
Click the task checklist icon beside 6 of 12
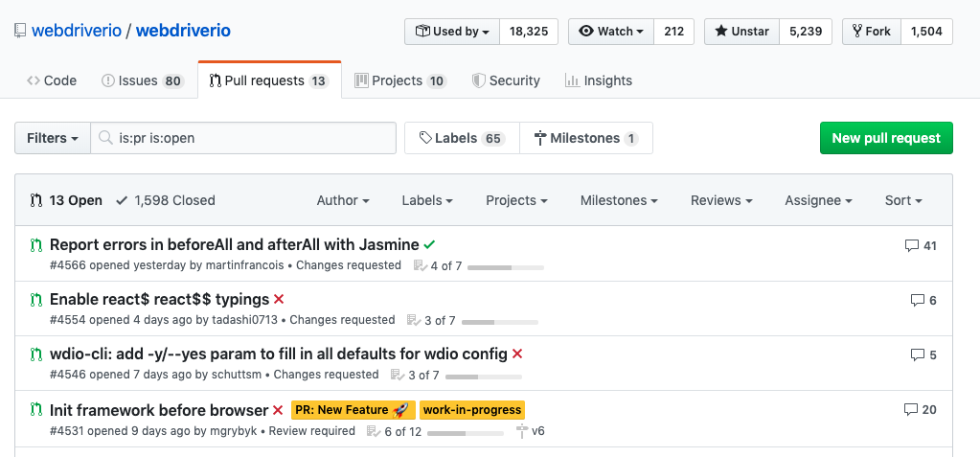point(373,431)
